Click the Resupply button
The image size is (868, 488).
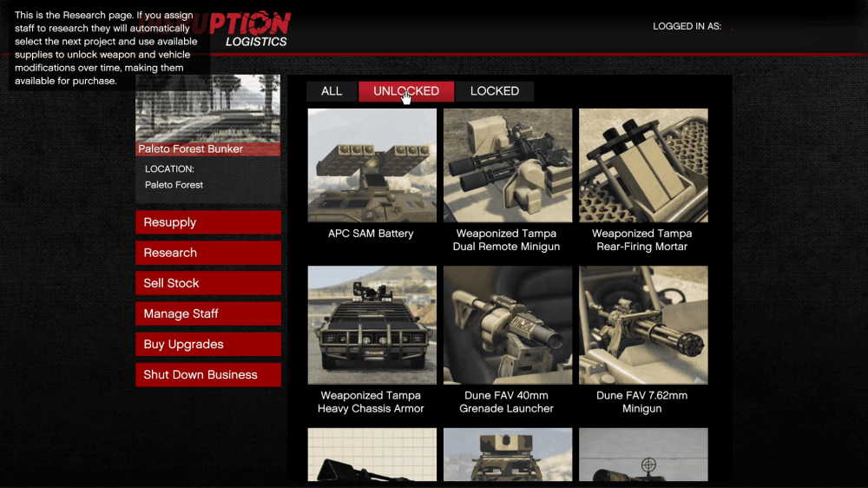coord(208,222)
